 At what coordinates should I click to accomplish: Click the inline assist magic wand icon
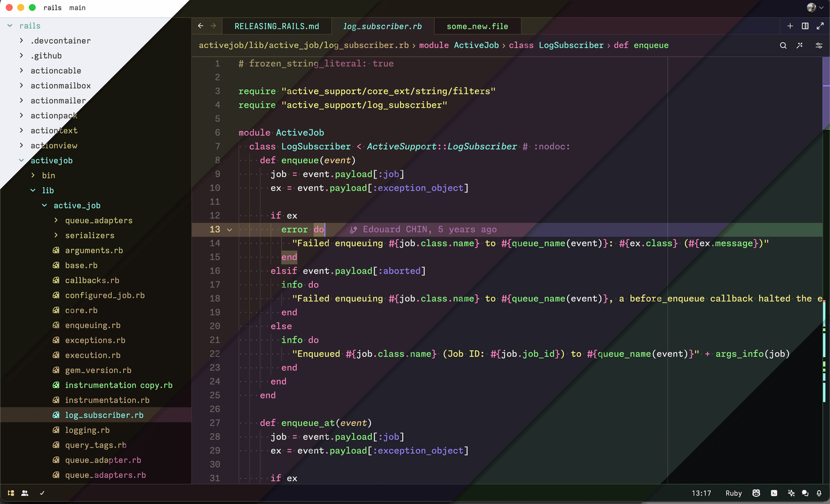point(800,46)
